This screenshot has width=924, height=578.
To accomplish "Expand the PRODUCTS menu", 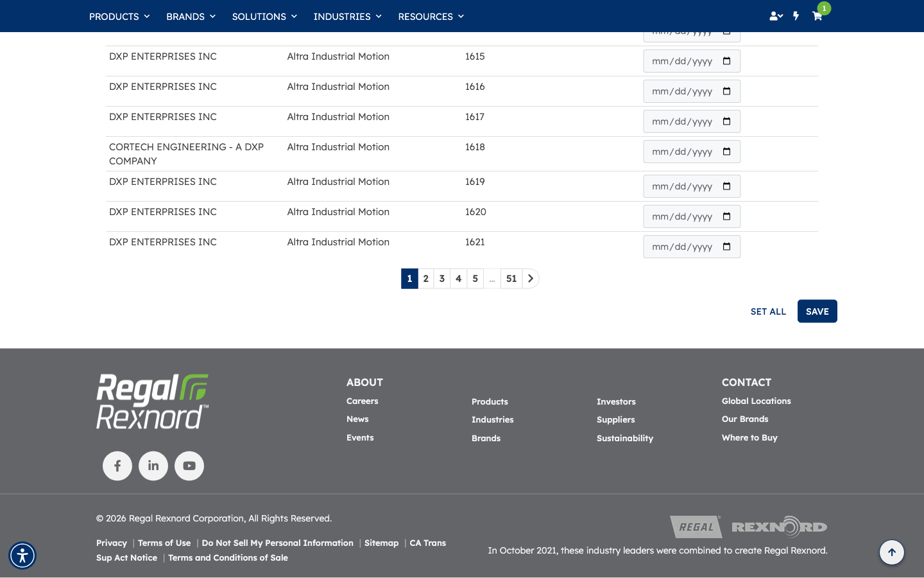I will (119, 16).
